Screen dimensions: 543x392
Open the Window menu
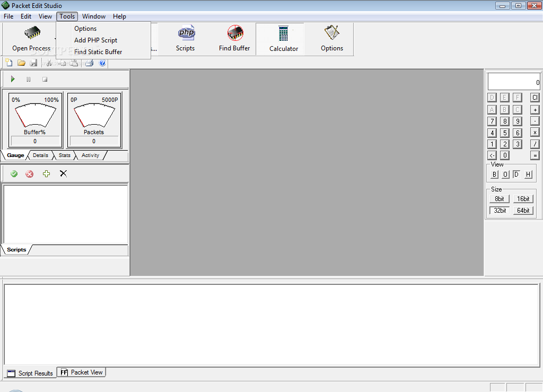tap(94, 16)
